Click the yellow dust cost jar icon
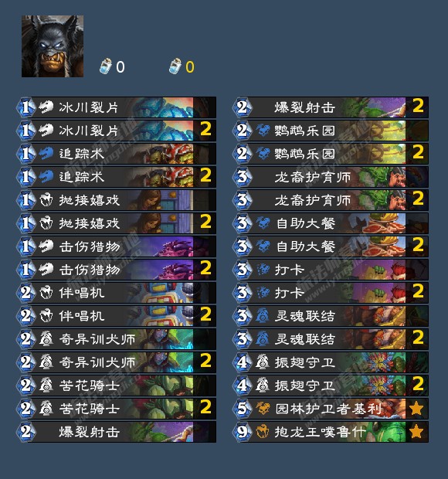The image size is (448, 479). pos(175,66)
